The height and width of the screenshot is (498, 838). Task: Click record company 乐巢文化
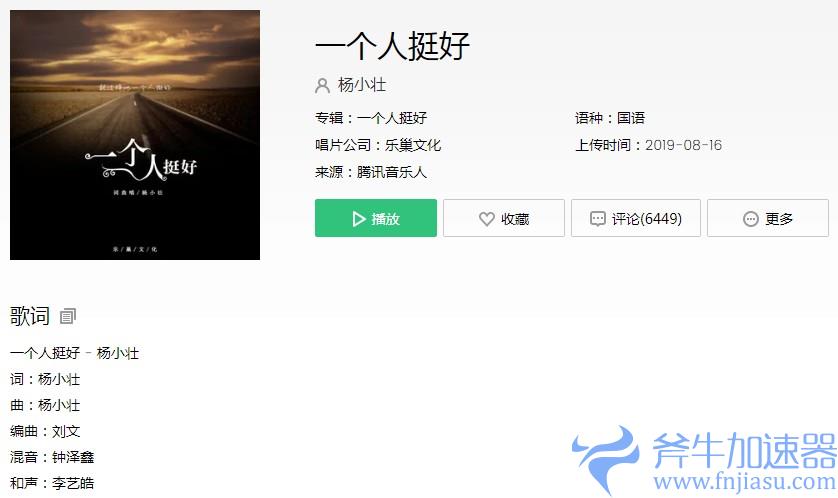tap(413, 145)
